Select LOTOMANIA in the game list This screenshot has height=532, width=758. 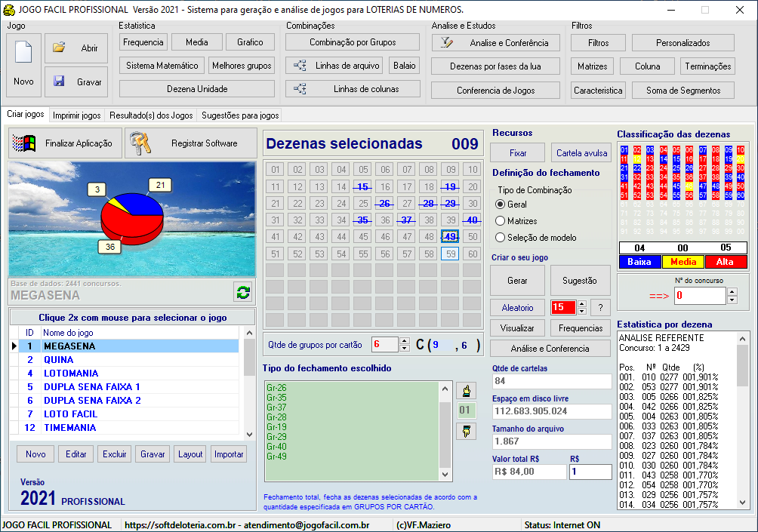click(x=70, y=373)
